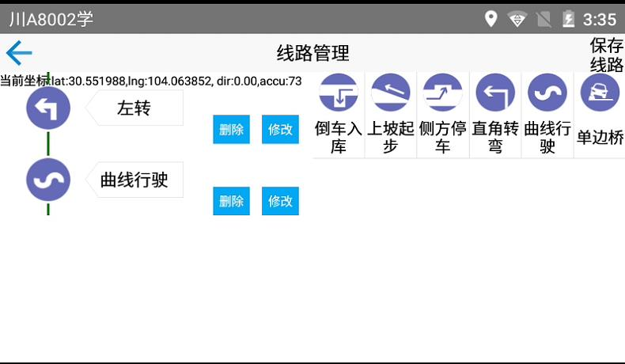Tap the 左转 step label

pos(134,108)
